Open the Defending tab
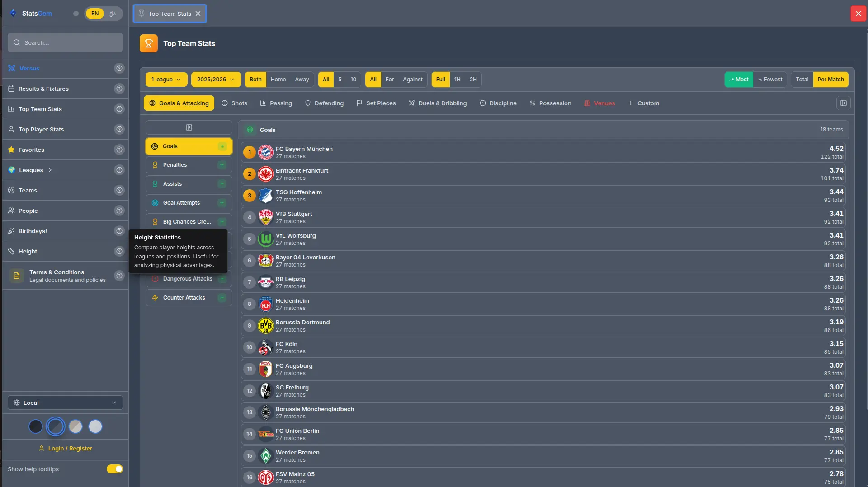The height and width of the screenshot is (487, 868). [x=324, y=103]
